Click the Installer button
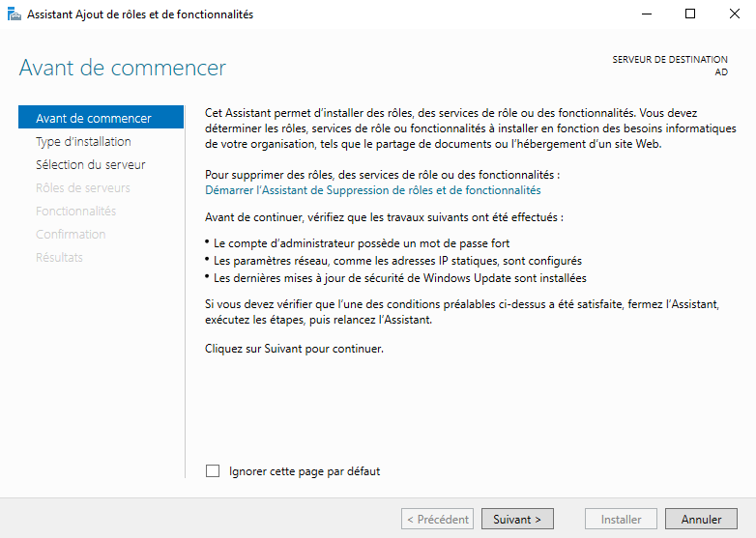This screenshot has width=756, height=538. pos(621,520)
